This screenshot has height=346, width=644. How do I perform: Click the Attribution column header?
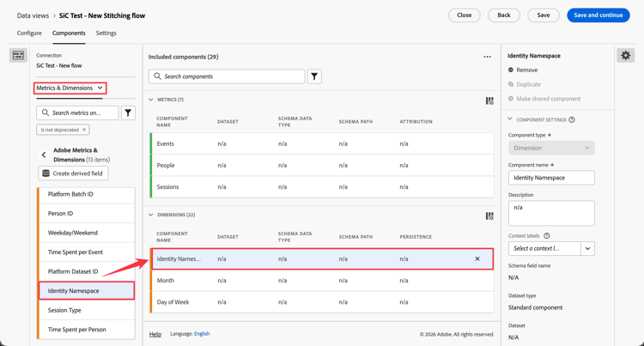pyautogui.click(x=416, y=122)
